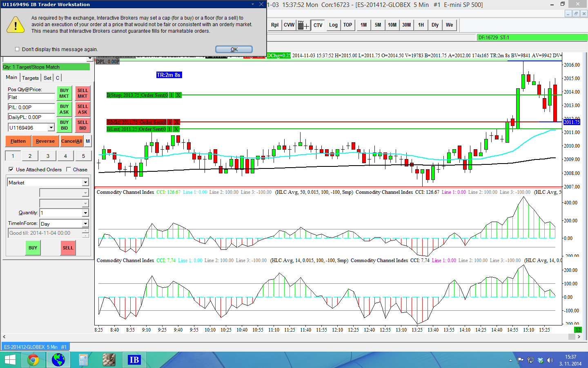Click the Good till date spinner
The width and height of the screenshot is (588, 368).
pos(85,233)
